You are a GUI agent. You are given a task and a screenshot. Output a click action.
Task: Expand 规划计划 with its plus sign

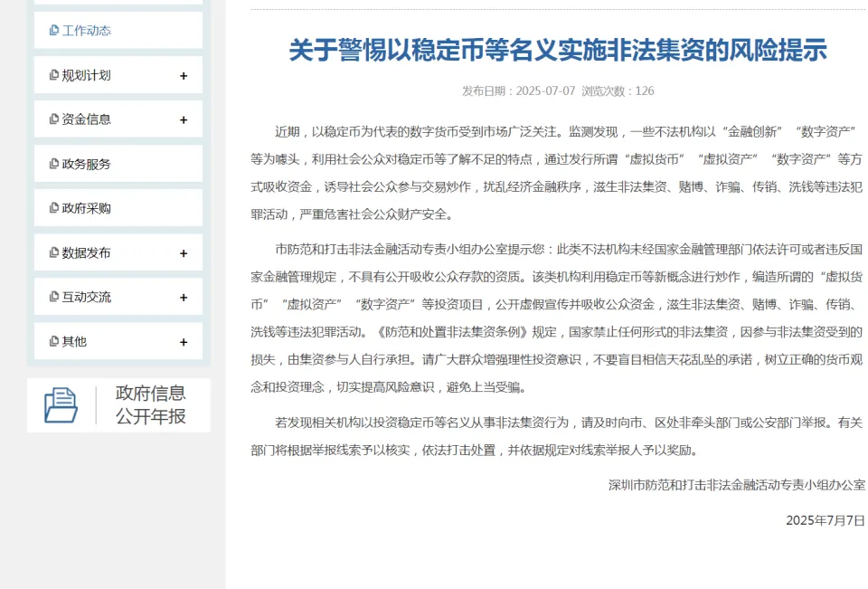(x=184, y=76)
